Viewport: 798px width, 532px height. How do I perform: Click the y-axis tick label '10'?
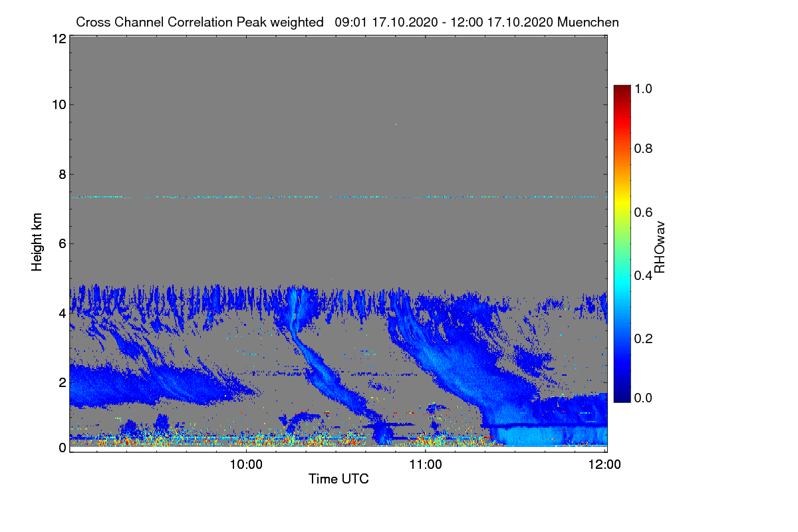coord(58,104)
